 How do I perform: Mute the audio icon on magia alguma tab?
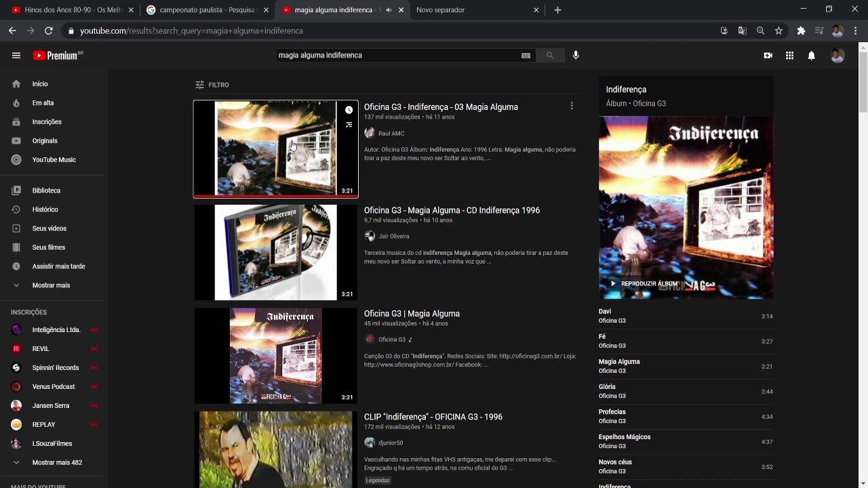389,10
